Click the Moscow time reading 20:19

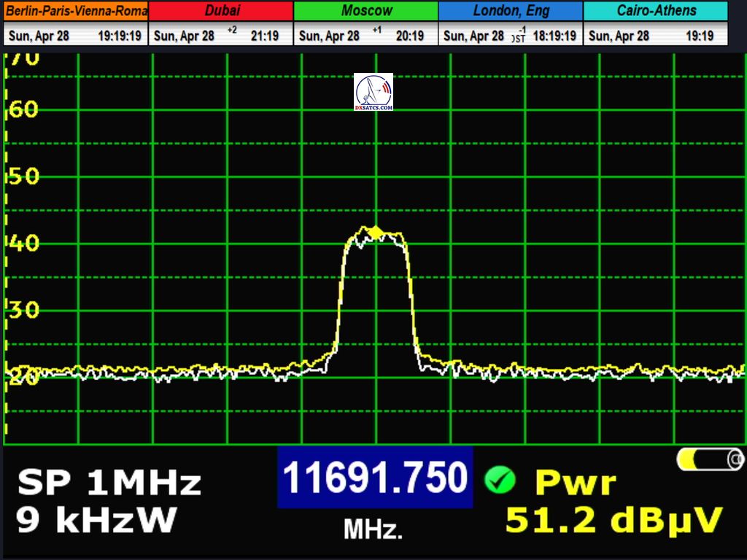(x=409, y=36)
